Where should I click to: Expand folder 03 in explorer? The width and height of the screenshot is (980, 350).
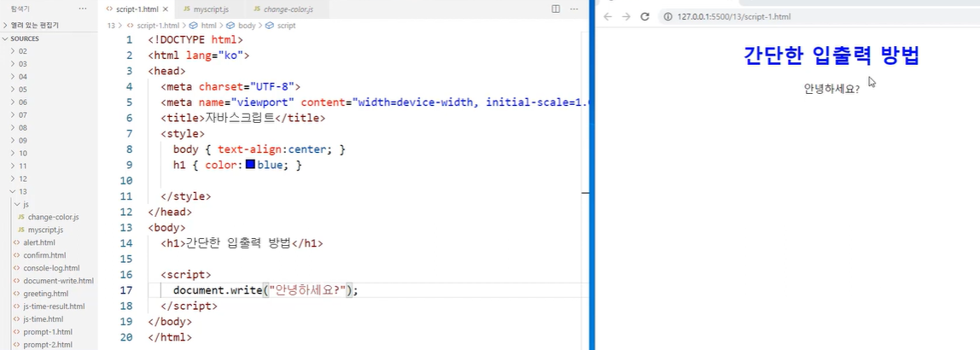(x=49, y=64)
